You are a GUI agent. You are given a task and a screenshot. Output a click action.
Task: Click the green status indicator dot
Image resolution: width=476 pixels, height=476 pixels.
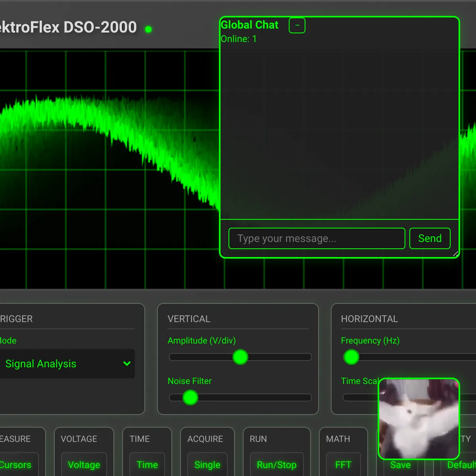pos(148,29)
